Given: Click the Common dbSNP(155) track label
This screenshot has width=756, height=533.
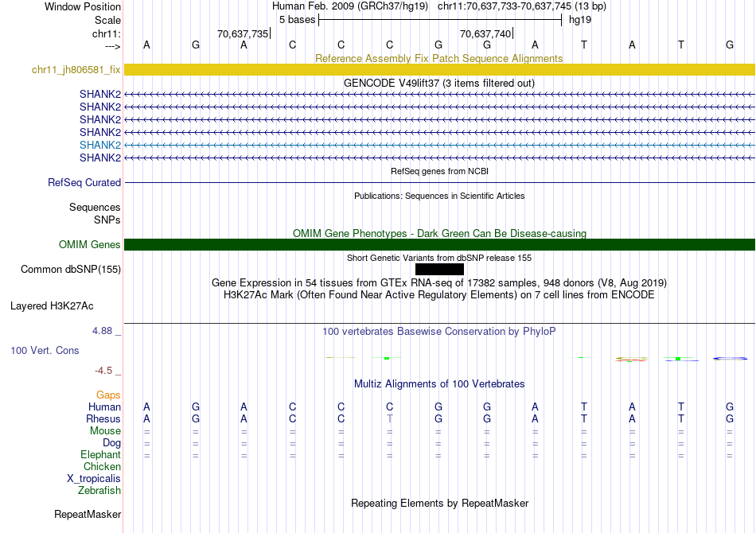Looking at the screenshot, I should click(x=70, y=270).
